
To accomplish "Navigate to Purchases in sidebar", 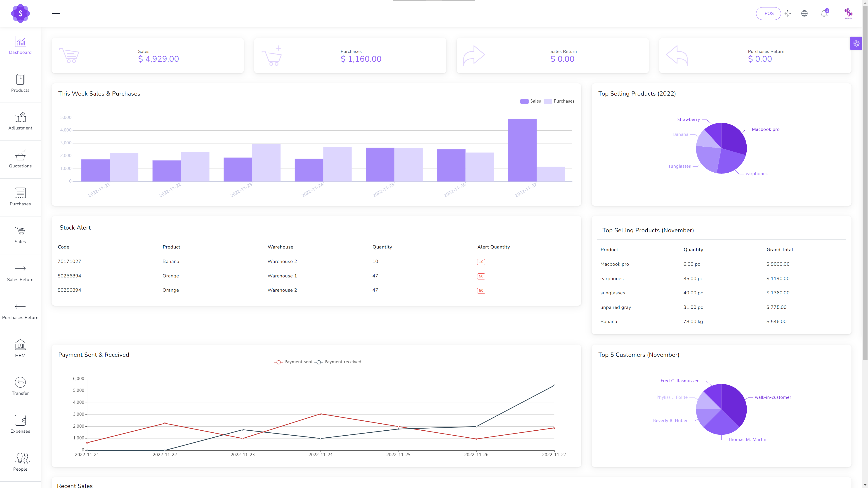I will pyautogui.click(x=20, y=197).
